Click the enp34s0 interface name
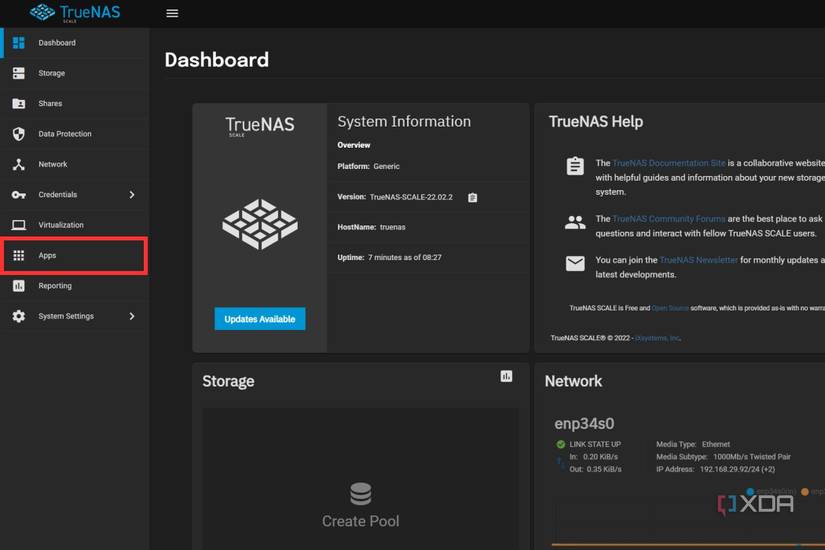Image resolution: width=825 pixels, height=550 pixels. point(584,424)
